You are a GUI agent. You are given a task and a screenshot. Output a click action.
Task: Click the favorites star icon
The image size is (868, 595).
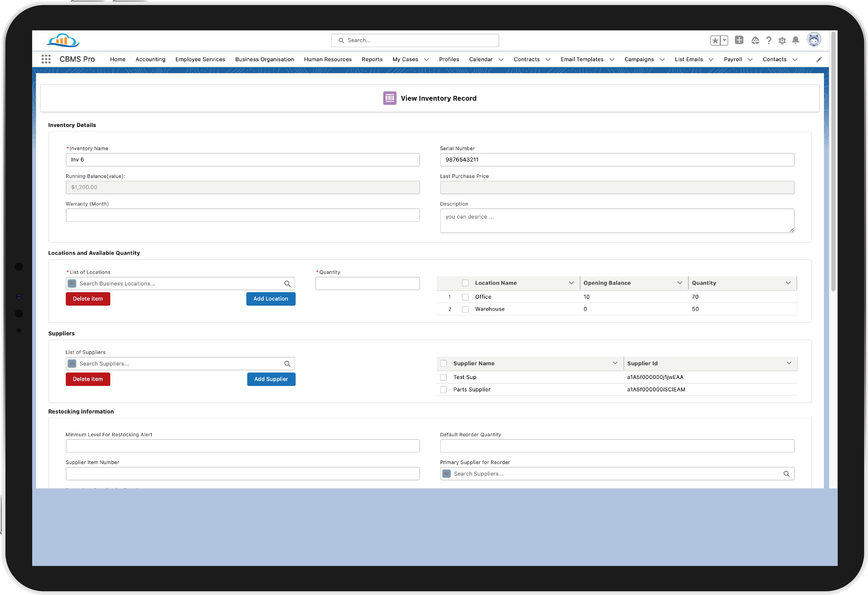(x=715, y=40)
